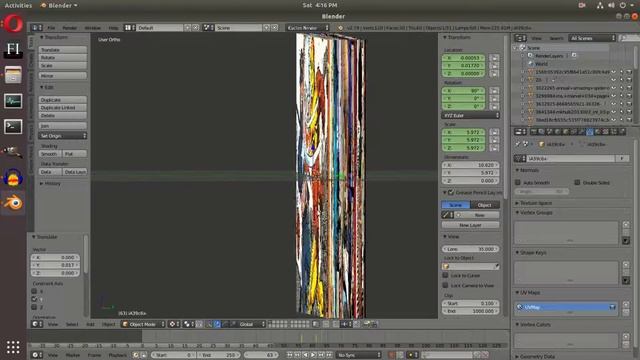This screenshot has height=360, width=640.
Task: Open the Playback menu in the timeline
Action: (x=118, y=355)
